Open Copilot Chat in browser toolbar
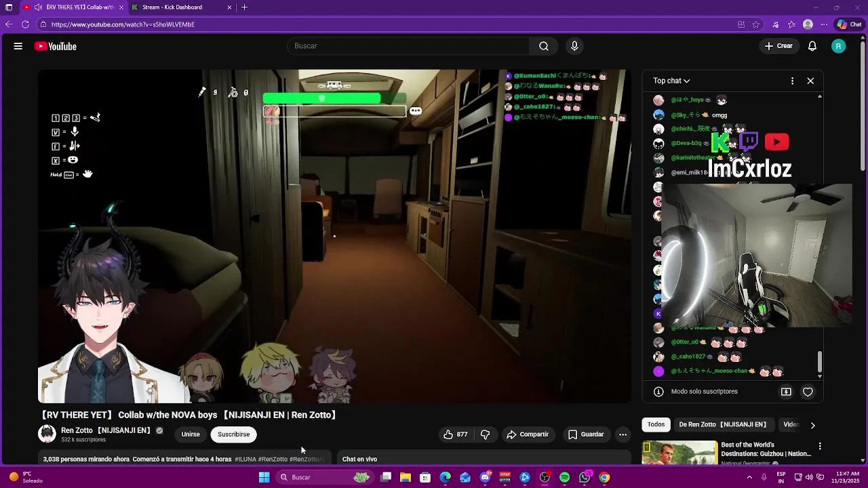The image size is (868, 488). point(849,24)
